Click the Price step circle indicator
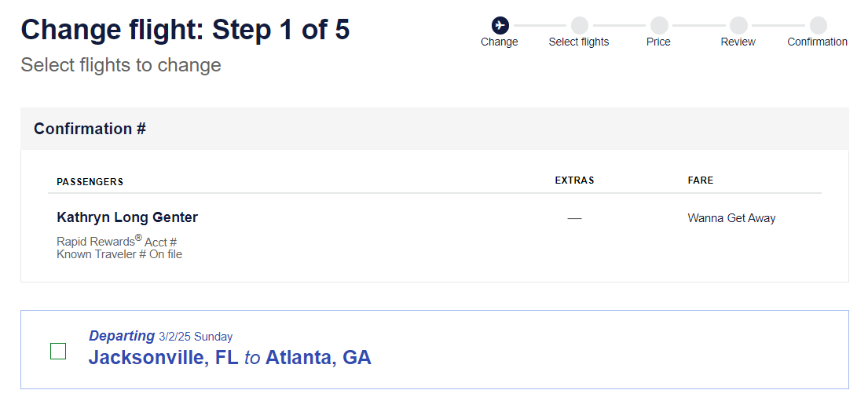Image resolution: width=868 pixels, height=401 pixels. tap(659, 25)
